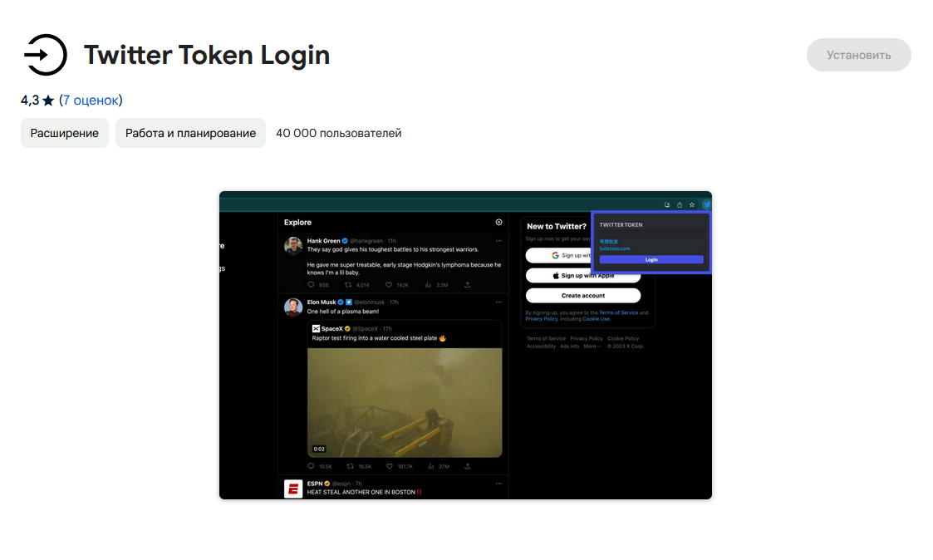
Task: Click the Установить install button
Action: [x=858, y=55]
